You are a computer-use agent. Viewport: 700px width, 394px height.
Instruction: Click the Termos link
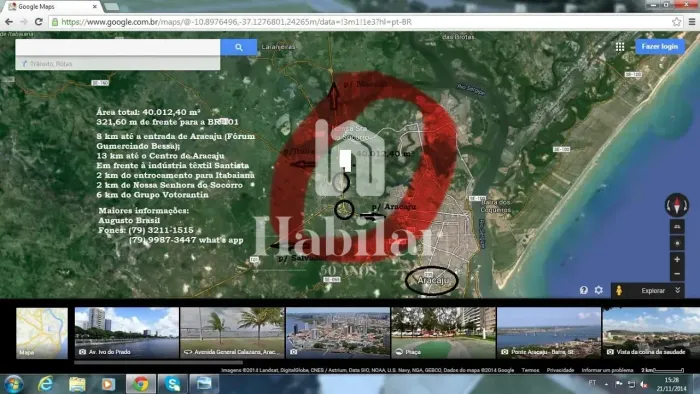(x=530, y=370)
